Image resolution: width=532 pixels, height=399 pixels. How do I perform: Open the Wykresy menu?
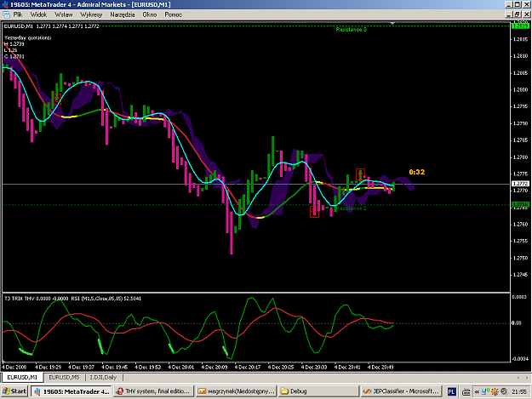tap(91, 14)
